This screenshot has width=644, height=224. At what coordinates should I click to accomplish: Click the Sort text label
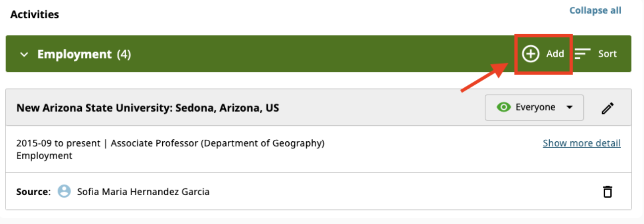point(607,54)
